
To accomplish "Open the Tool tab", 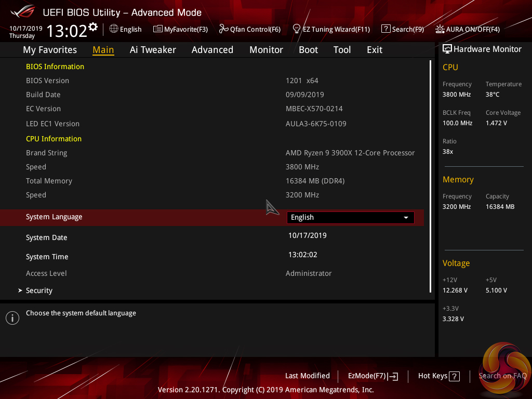I will click(x=342, y=50).
